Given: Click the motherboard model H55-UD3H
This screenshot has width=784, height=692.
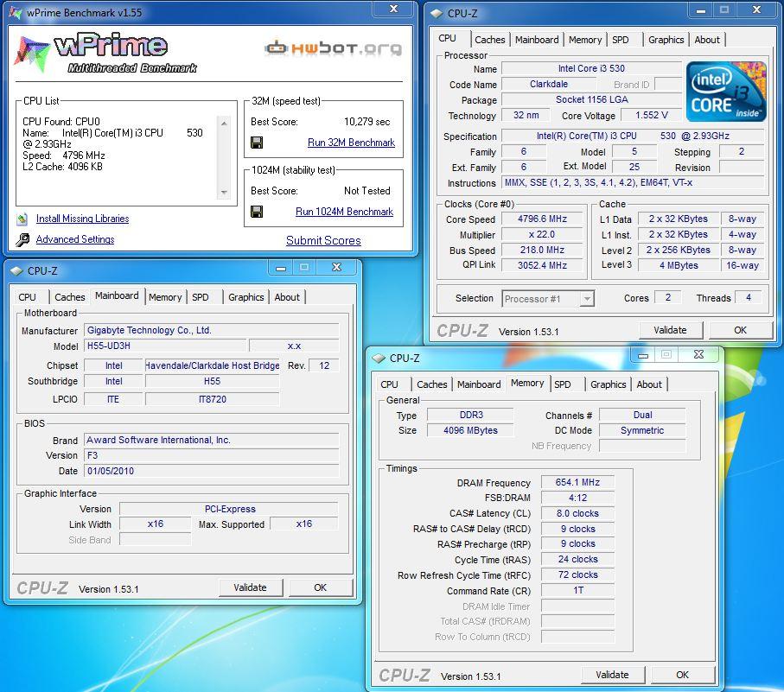Looking at the screenshot, I should point(165,346).
